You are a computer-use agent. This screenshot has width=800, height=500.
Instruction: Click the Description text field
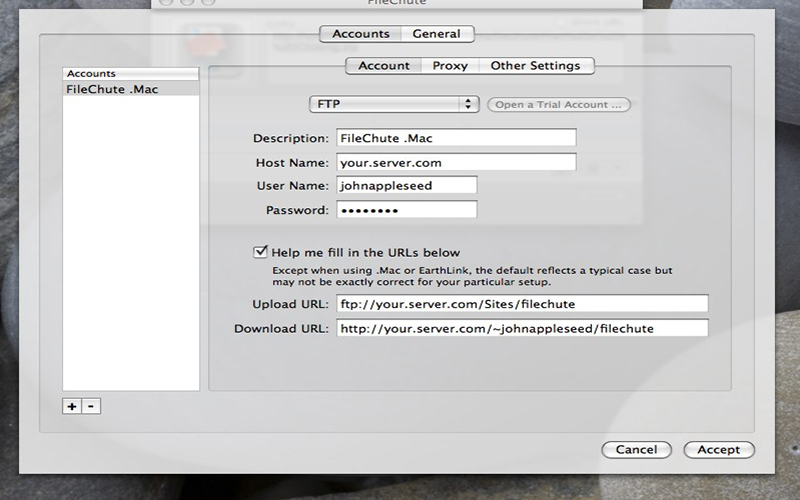(x=456, y=138)
